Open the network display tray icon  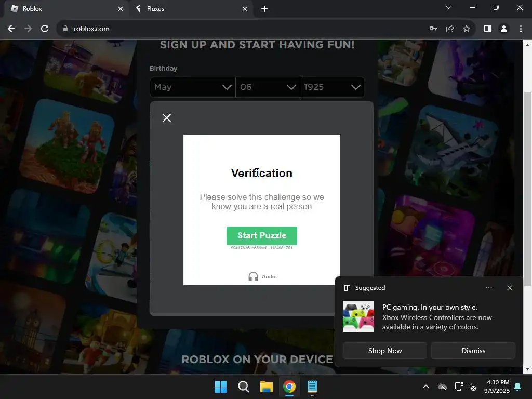[x=459, y=387]
